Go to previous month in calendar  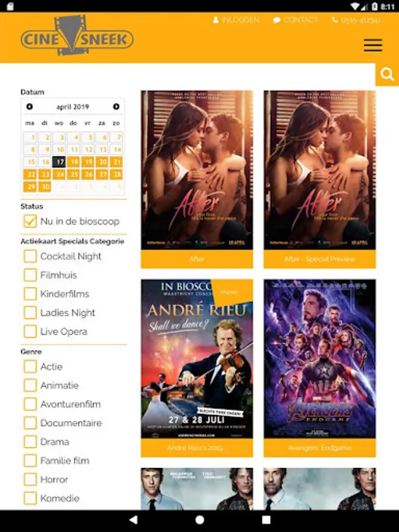(x=30, y=106)
